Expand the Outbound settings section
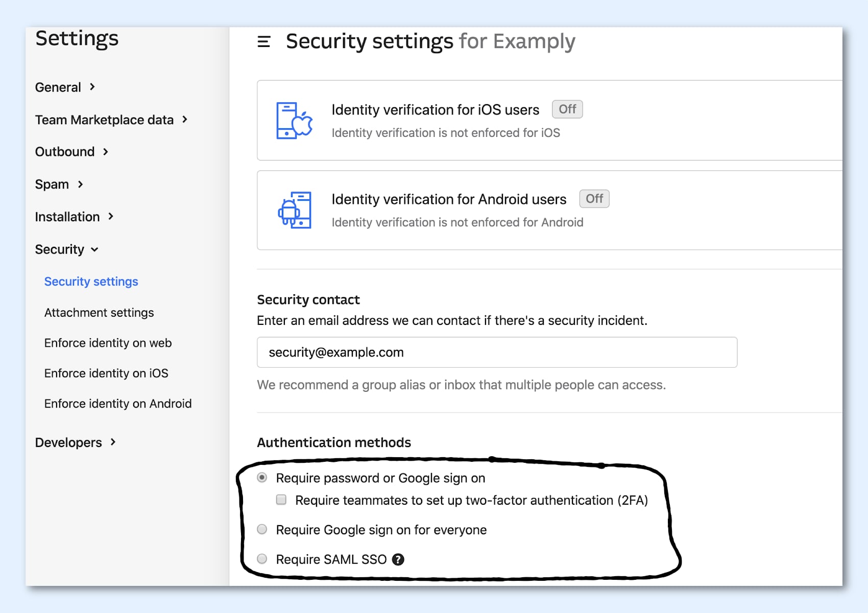Viewport: 868px width, 613px height. coord(71,152)
